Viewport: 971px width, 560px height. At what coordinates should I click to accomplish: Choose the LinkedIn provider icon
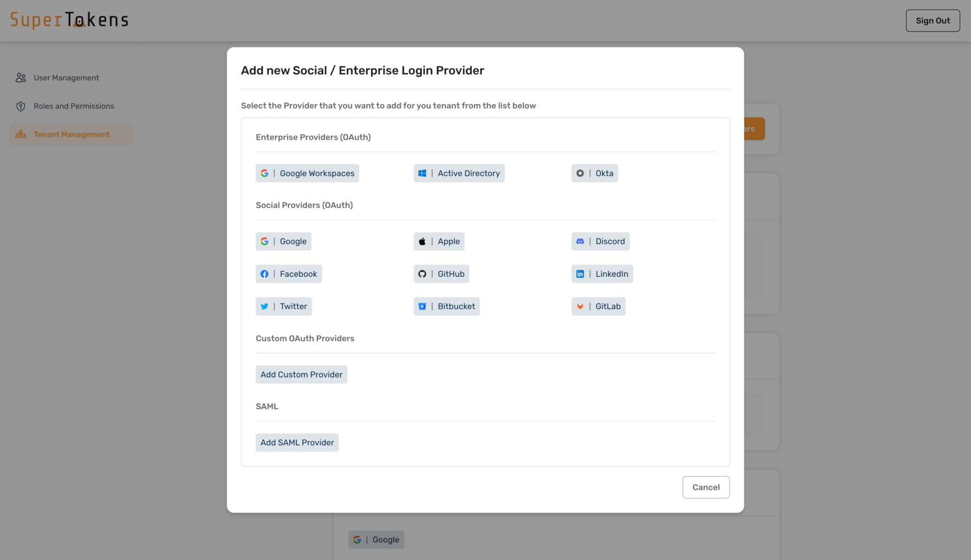pyautogui.click(x=580, y=274)
